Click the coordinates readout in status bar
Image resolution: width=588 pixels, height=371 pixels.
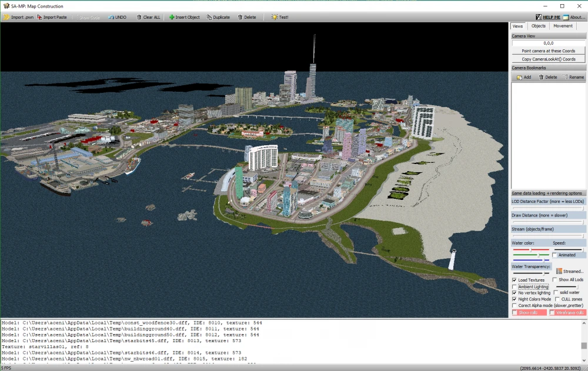pyautogui.click(x=550, y=369)
